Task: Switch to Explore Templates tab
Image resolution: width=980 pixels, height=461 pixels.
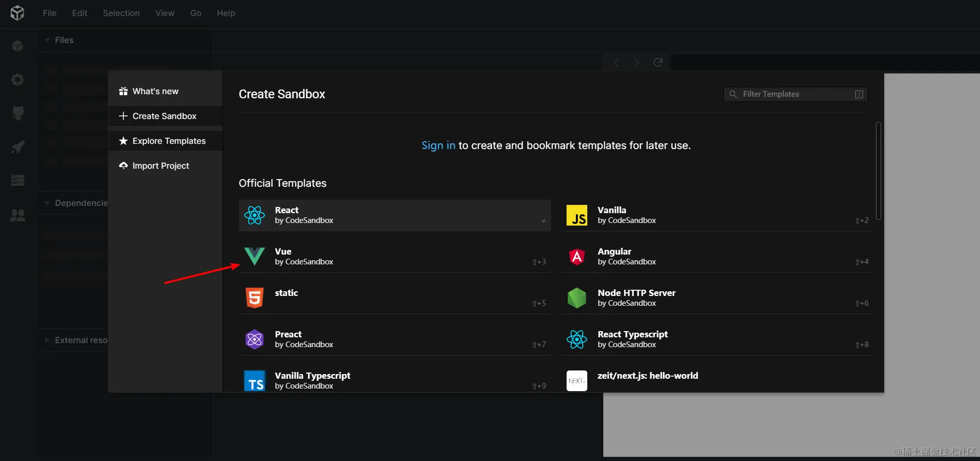Action: pos(166,141)
